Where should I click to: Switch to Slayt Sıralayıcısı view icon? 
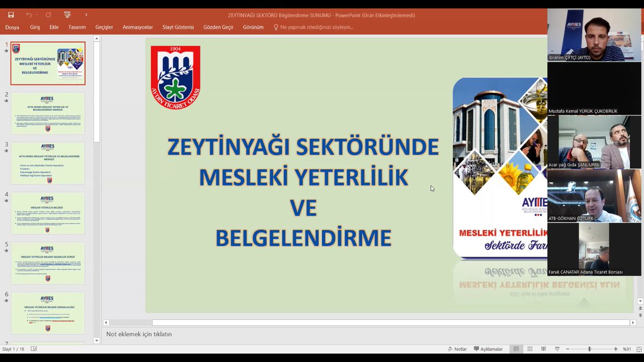tap(530, 349)
